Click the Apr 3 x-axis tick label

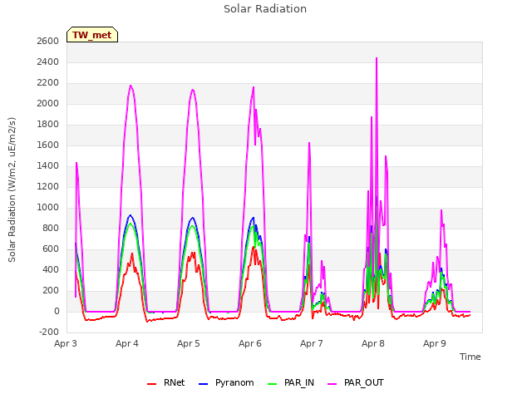pyautogui.click(x=66, y=343)
